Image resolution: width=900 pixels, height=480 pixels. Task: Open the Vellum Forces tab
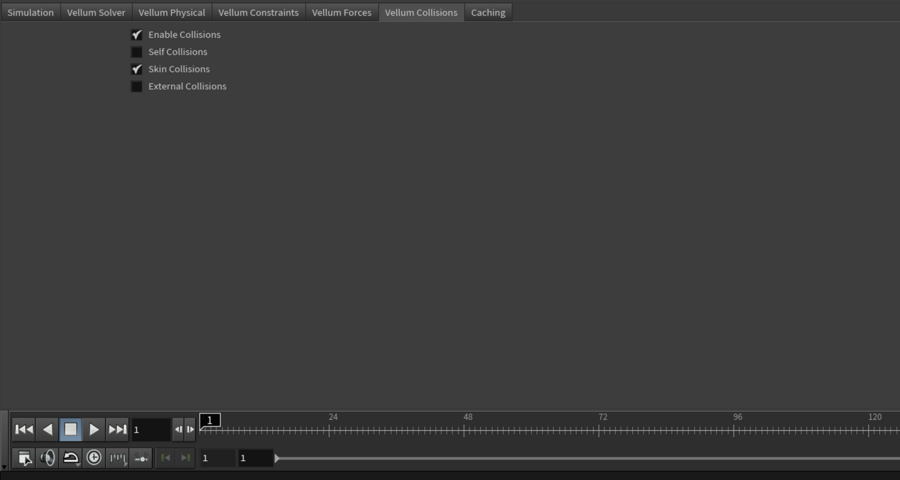(x=342, y=12)
